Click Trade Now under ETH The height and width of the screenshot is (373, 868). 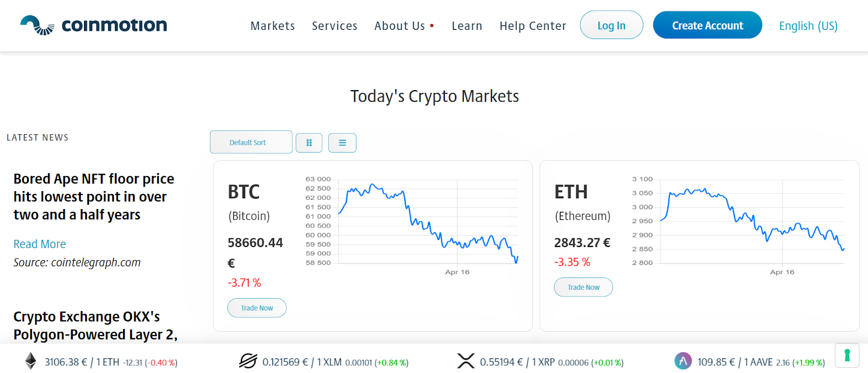583,287
